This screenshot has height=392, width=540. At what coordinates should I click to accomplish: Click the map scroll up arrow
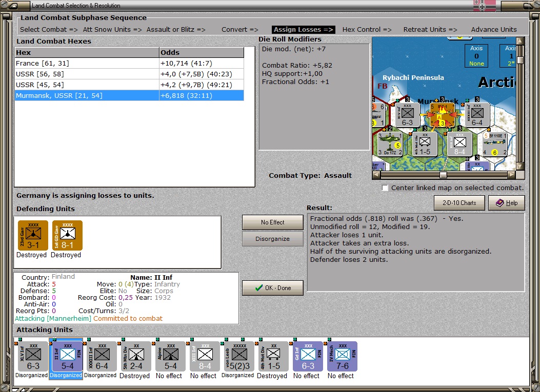[520, 41]
